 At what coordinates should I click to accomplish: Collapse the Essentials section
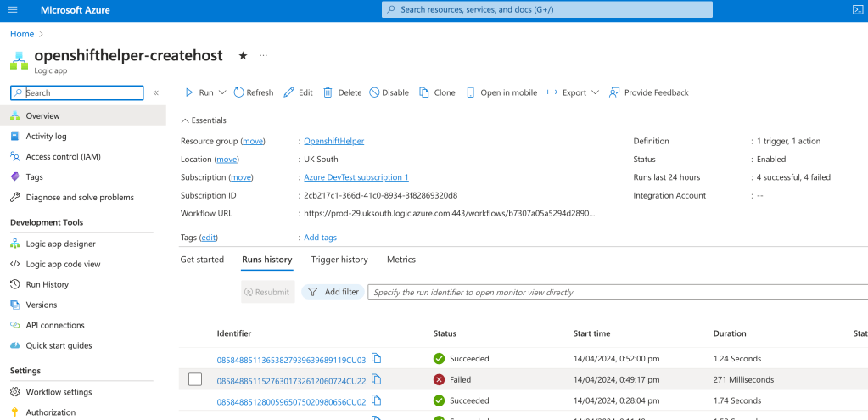pos(203,120)
